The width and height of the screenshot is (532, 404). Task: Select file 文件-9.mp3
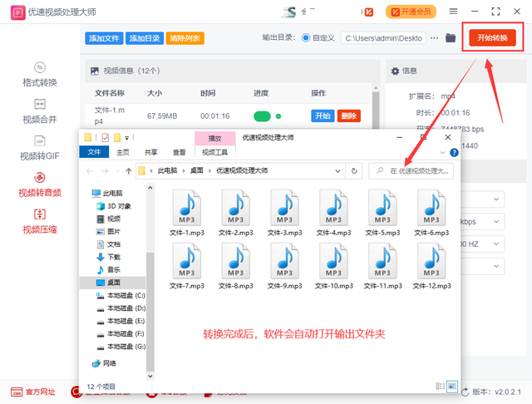pyautogui.click(x=284, y=266)
